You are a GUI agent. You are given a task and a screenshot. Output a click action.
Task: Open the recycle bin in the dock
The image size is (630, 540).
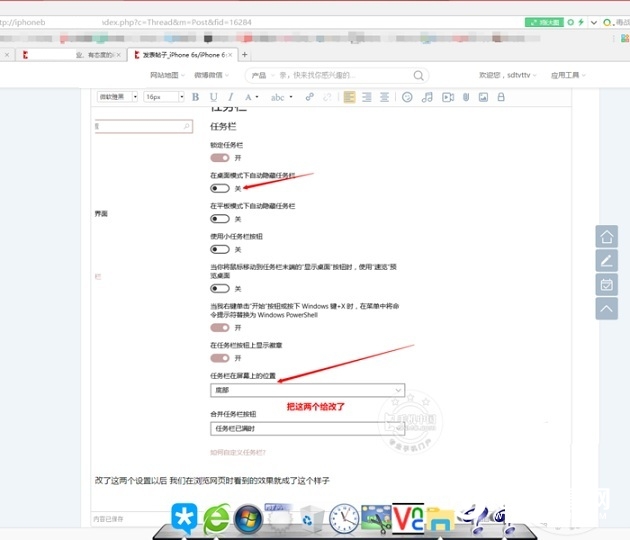(x=312, y=519)
